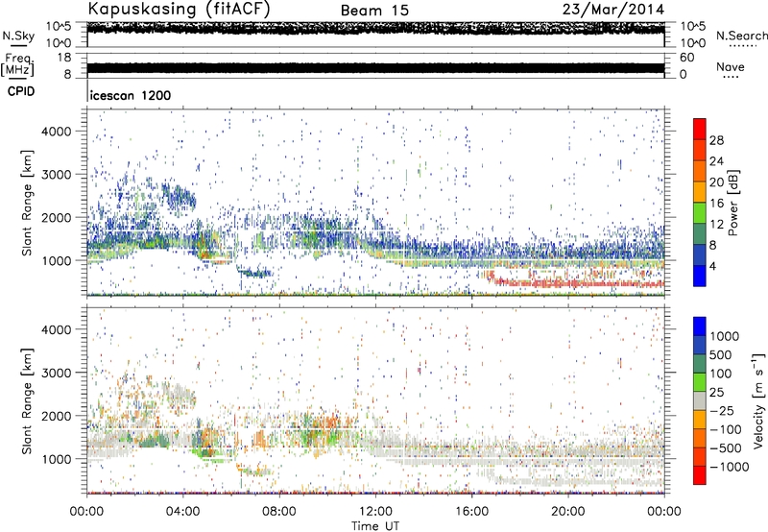Screen dimensions: 768x532
Task: Click the 'Time UT' axis label
Action: click(375, 526)
